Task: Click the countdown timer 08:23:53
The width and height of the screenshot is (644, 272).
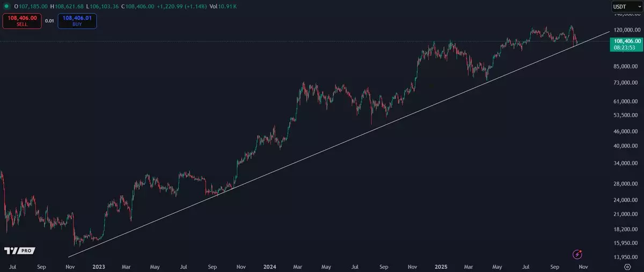Action: point(626,48)
